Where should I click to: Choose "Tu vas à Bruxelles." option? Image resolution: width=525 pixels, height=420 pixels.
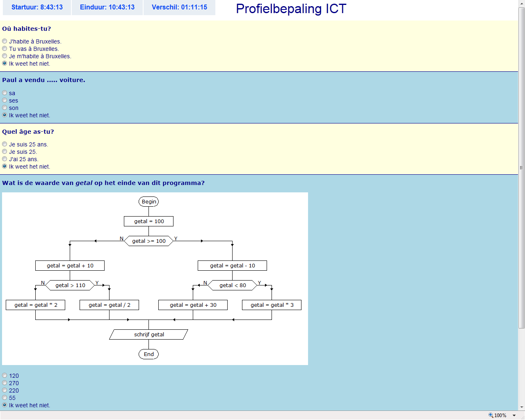(5, 49)
